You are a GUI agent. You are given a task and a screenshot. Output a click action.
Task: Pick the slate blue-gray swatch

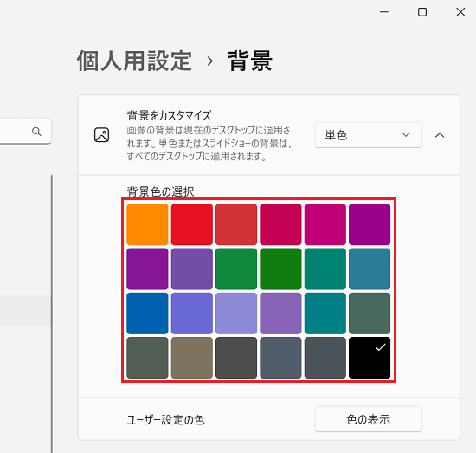[280, 358]
